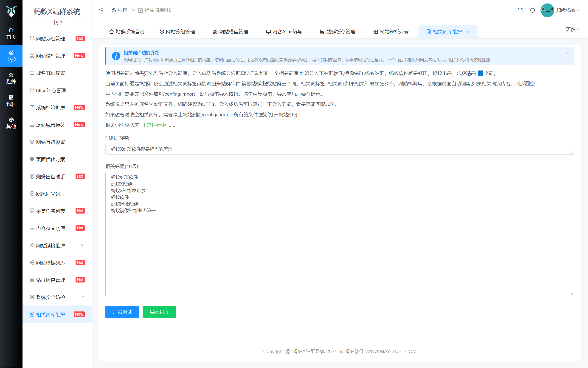
Task: Dismiss the 相关词库功能介绍 info banner
Action: point(566,53)
